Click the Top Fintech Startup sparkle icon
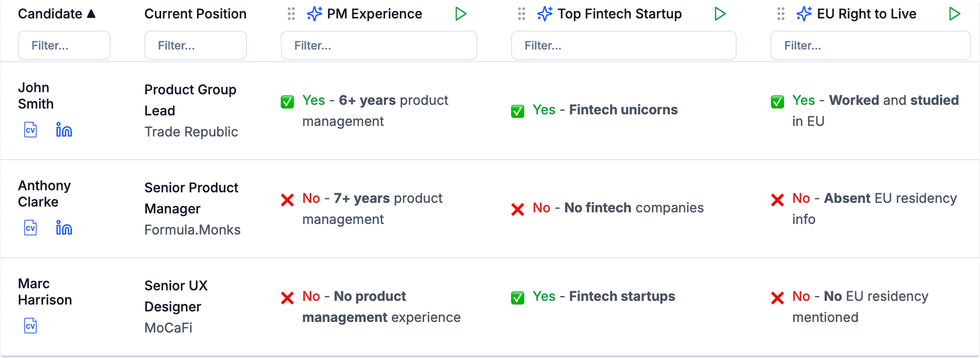Screen dimensions: 980x358 545,14
